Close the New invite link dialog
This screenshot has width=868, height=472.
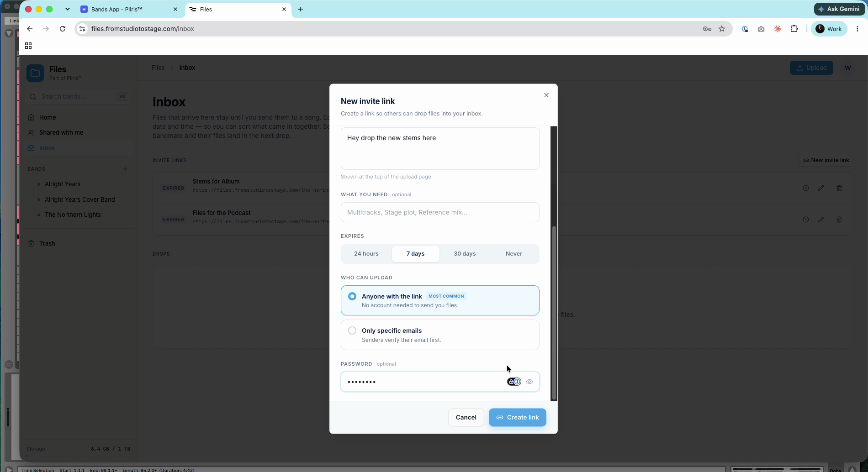coord(546,95)
